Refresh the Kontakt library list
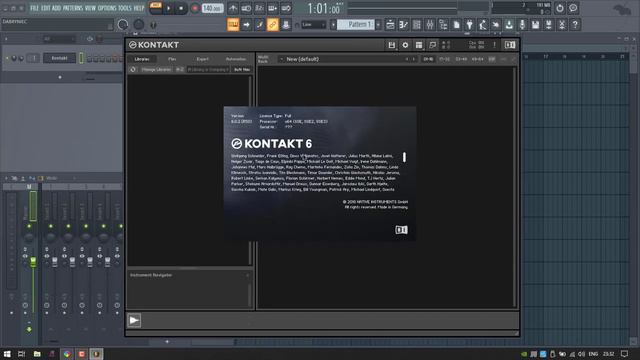Image resolution: width=640 pixels, height=360 pixels. (x=133, y=70)
